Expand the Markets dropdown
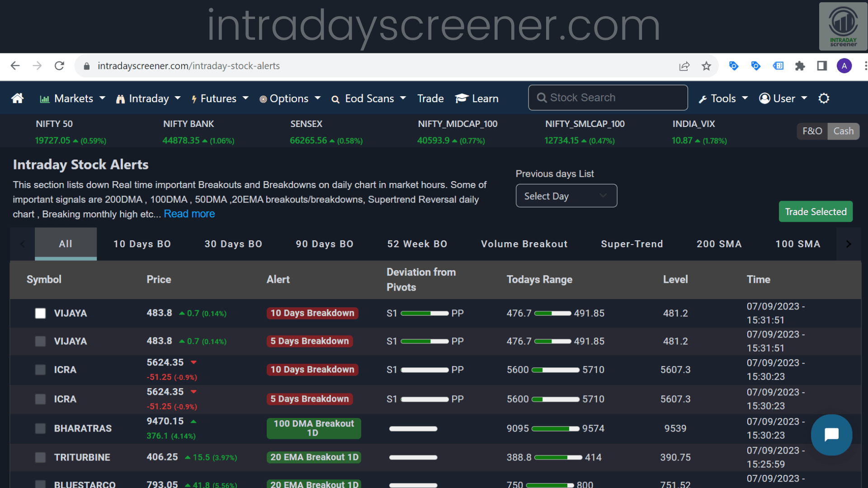The height and width of the screenshot is (488, 868). [x=102, y=98]
